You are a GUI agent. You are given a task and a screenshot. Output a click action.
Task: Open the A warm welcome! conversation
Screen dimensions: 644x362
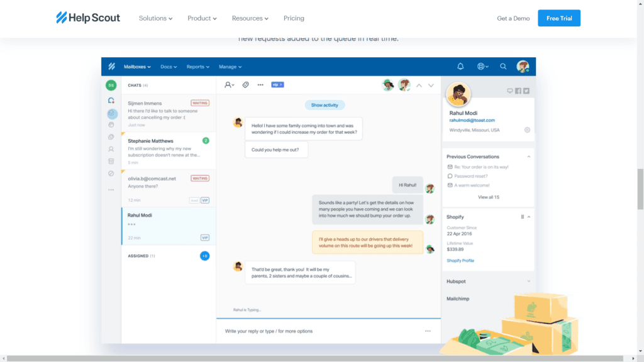[x=472, y=185]
